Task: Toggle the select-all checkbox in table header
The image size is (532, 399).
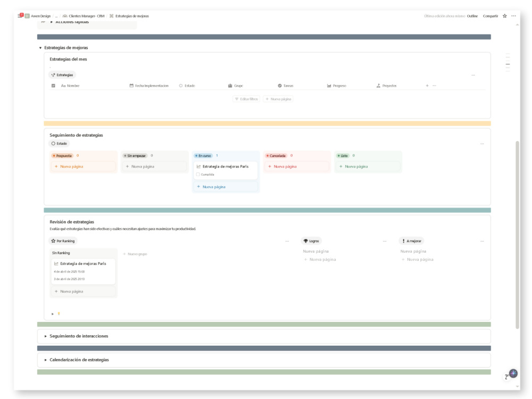Action: 53,86
